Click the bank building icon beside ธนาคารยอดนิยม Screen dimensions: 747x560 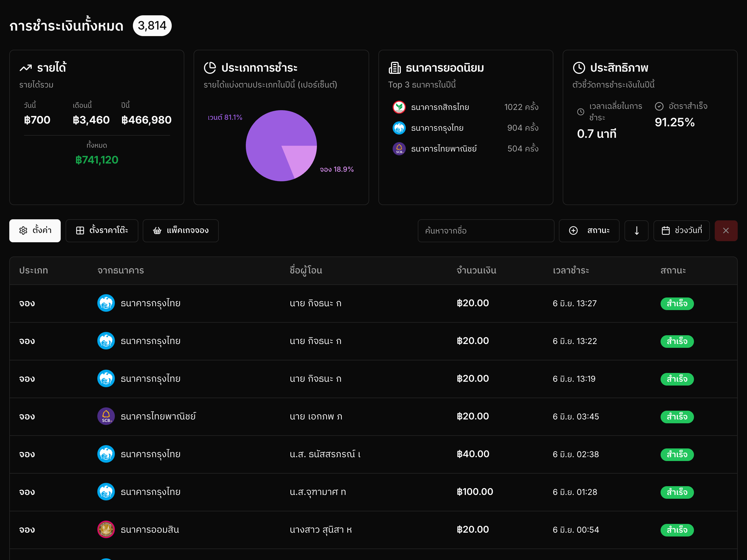point(395,68)
